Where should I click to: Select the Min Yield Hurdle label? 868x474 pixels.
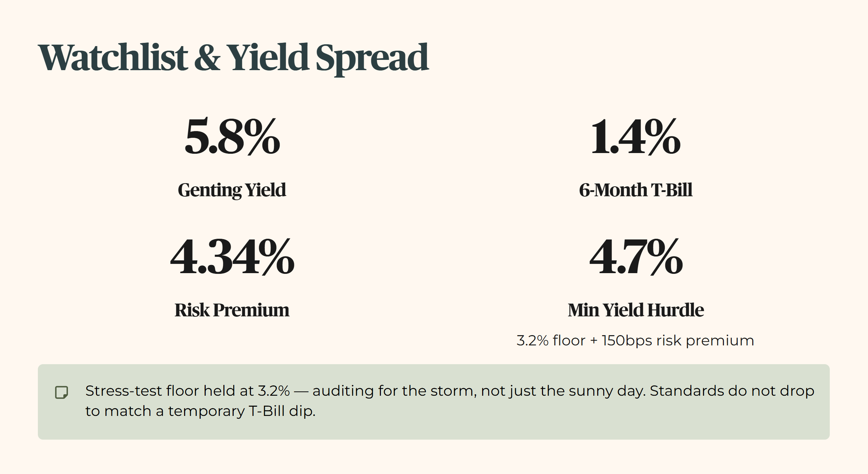point(636,310)
